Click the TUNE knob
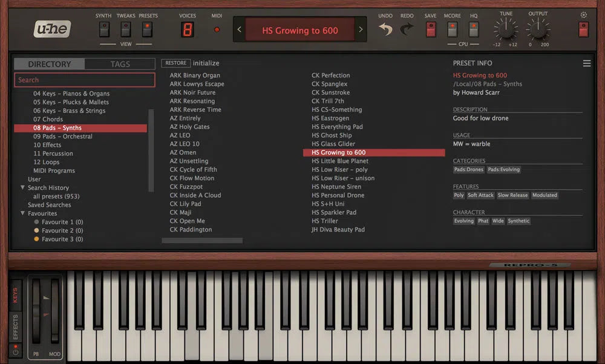This screenshot has height=364, width=605. click(x=506, y=29)
